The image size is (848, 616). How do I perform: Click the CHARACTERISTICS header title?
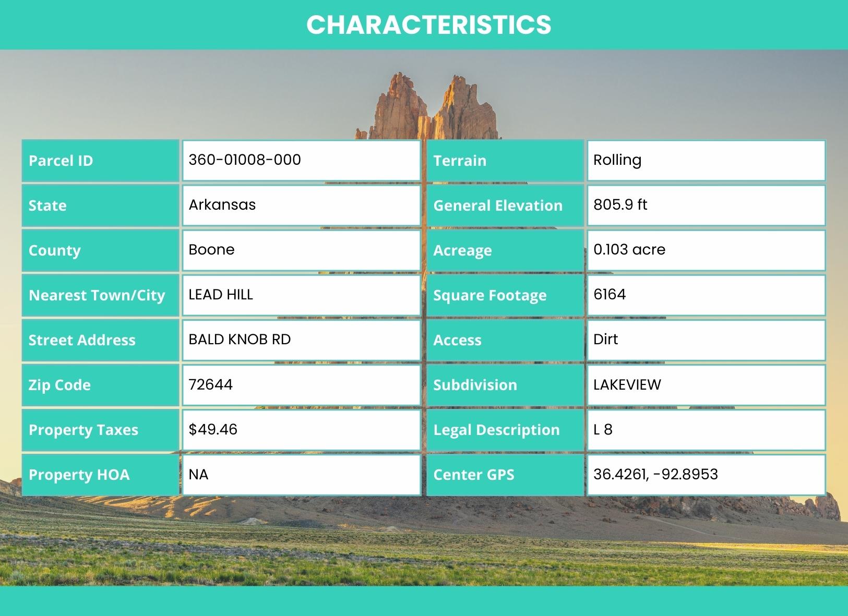click(x=428, y=25)
